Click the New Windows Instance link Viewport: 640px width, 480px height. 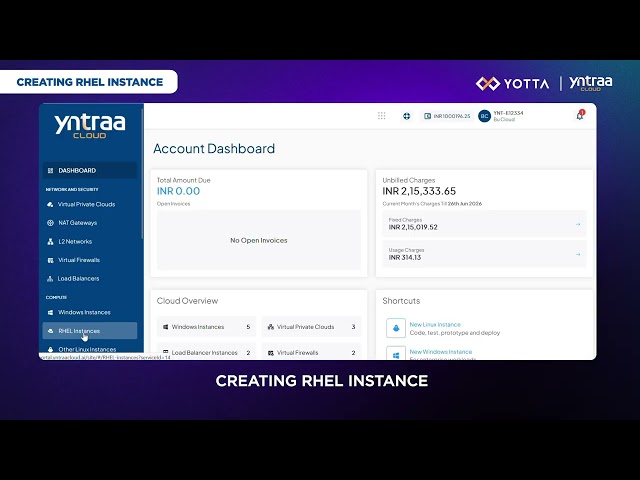(441, 351)
